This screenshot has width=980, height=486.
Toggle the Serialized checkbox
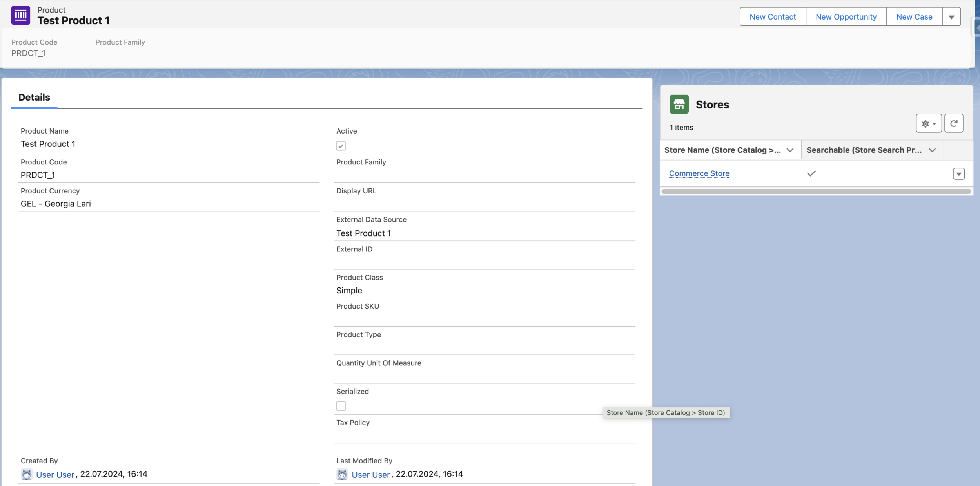[341, 406]
